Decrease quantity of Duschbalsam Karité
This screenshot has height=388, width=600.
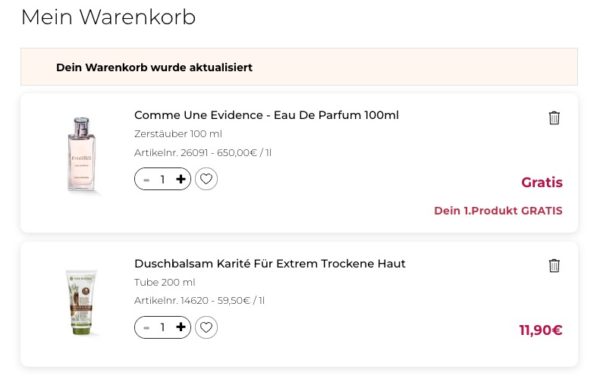[146, 328]
